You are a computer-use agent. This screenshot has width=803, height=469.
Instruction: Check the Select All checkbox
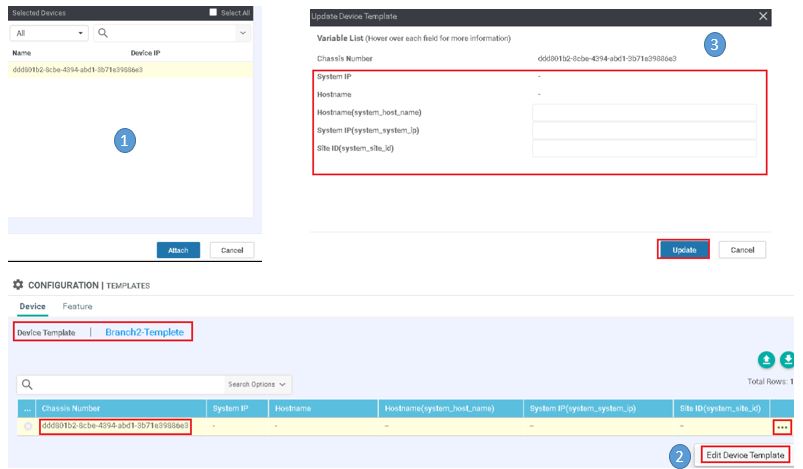pos(213,12)
